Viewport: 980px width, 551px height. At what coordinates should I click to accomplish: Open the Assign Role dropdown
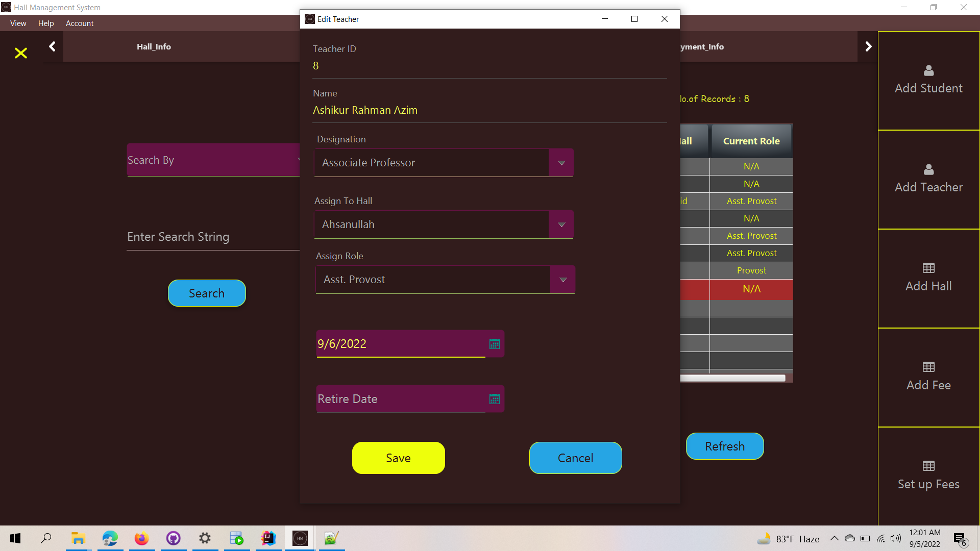(x=563, y=279)
